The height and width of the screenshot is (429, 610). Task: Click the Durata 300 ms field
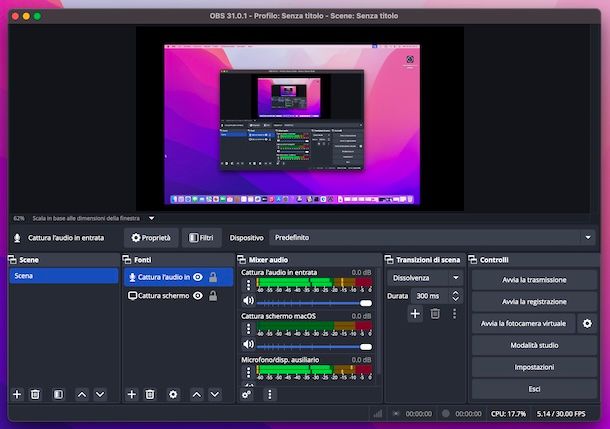coord(431,296)
